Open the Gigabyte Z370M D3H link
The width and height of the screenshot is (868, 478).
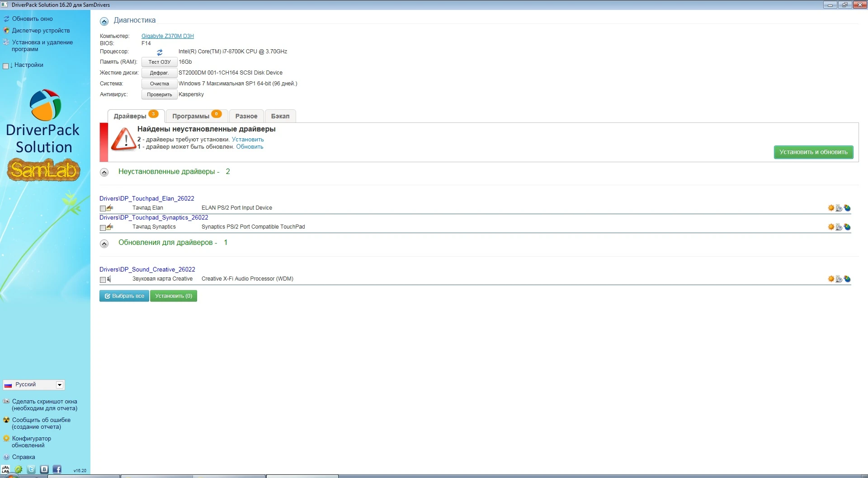[x=167, y=36]
